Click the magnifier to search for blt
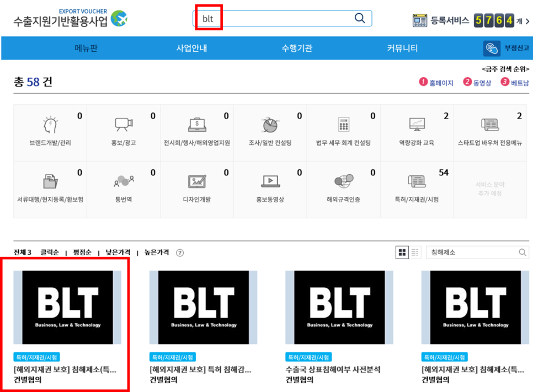The image size is (533, 392). pyautogui.click(x=360, y=18)
